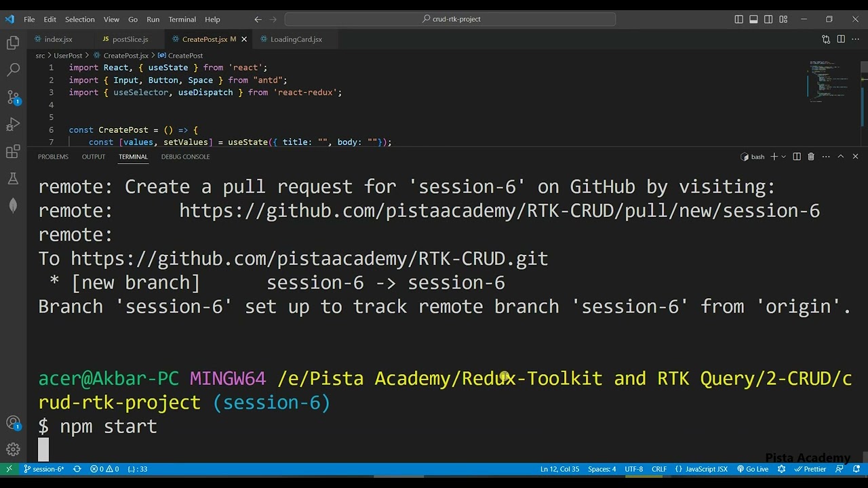868x488 pixels.
Task: Click Prettier status bar button
Action: pyautogui.click(x=810, y=469)
